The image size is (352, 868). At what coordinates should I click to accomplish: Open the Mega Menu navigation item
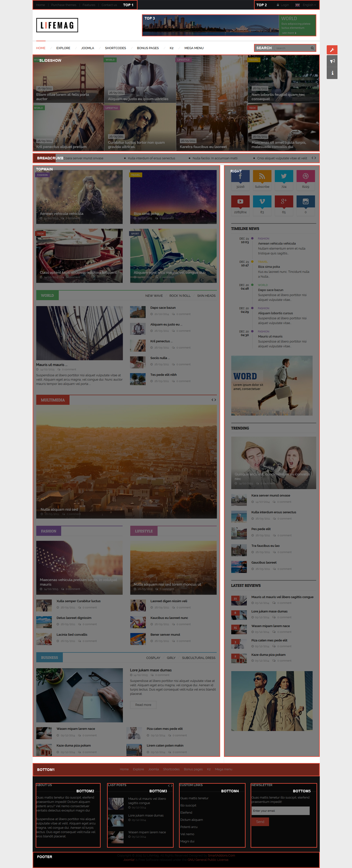coord(194,48)
